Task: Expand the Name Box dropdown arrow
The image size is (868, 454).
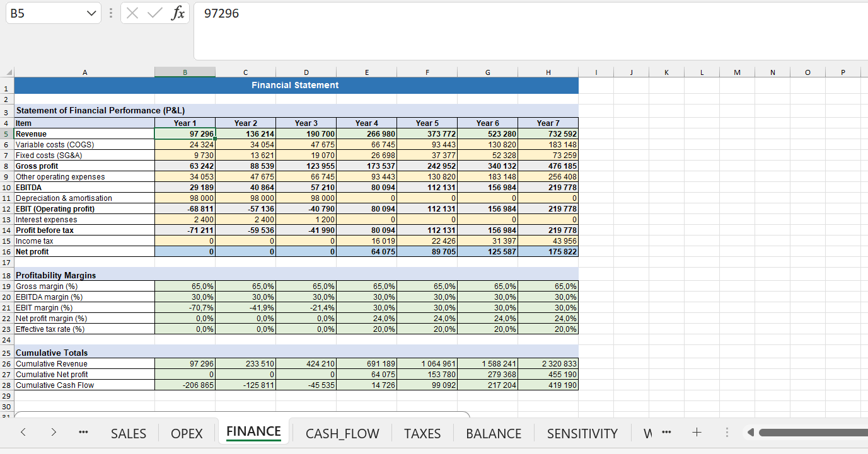Action: (91, 13)
